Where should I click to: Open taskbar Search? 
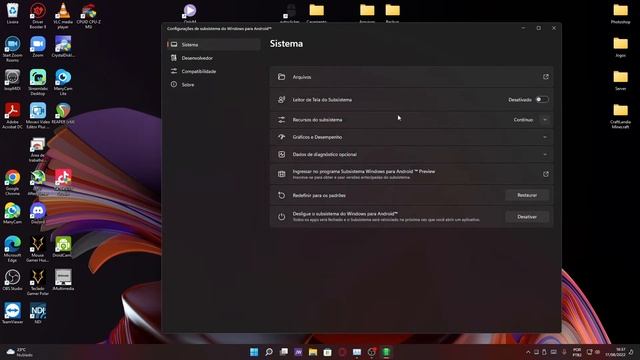click(x=269, y=352)
